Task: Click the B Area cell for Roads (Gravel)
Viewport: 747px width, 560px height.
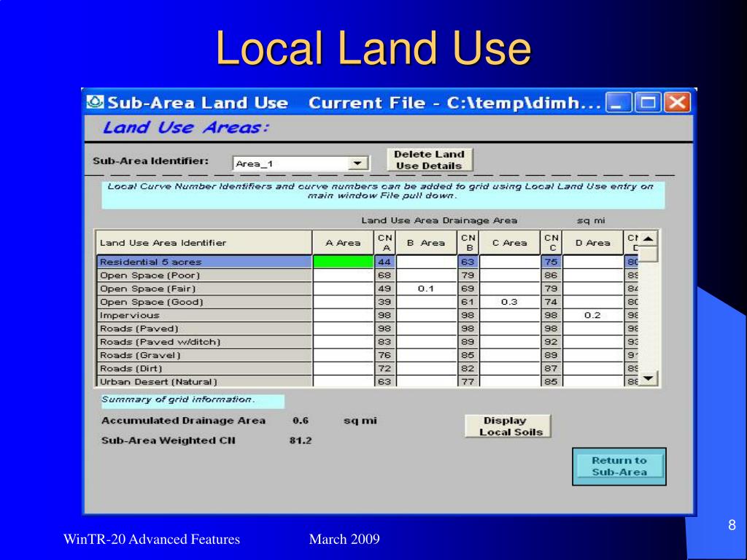Action: coord(426,355)
